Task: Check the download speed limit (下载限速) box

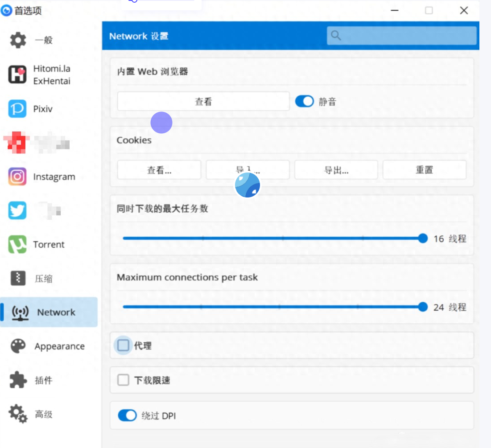Action: click(x=123, y=380)
